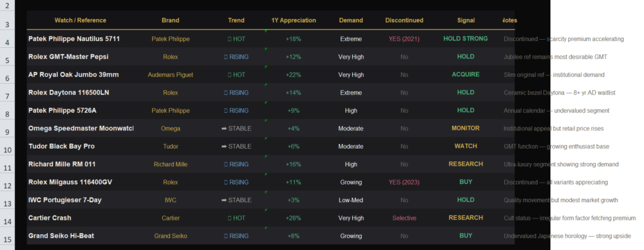Click the Low-Med demand cell
The image size is (644, 250).
351,200
